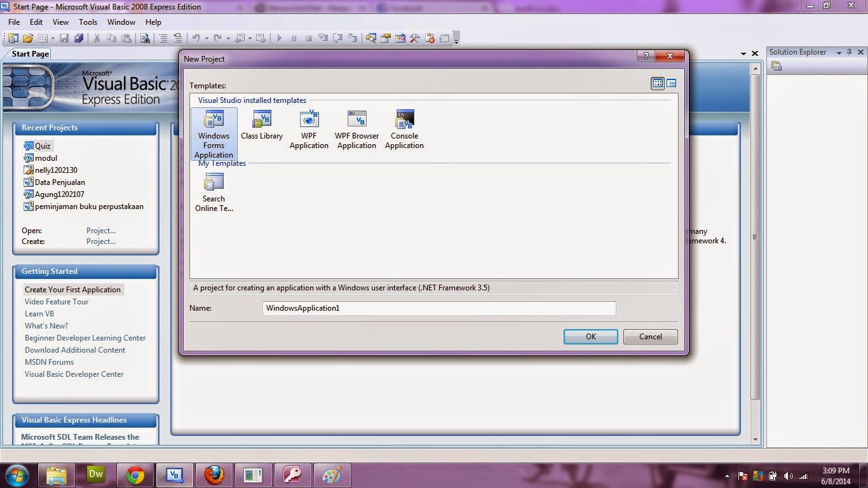Click the Uncomment lines toolbar icon
868x488 pixels.
[178, 38]
